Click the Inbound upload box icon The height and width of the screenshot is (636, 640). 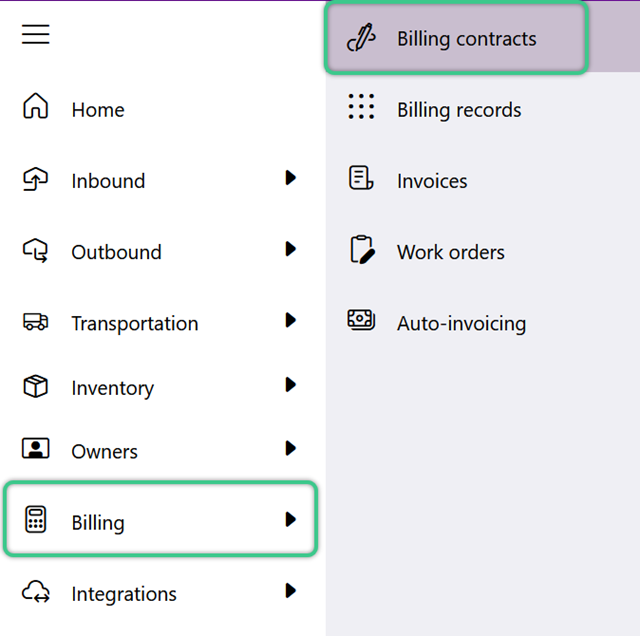pyautogui.click(x=35, y=179)
